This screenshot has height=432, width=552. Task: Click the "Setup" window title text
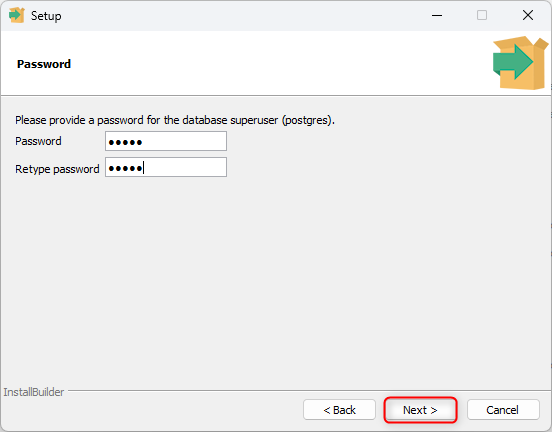pyautogui.click(x=46, y=16)
